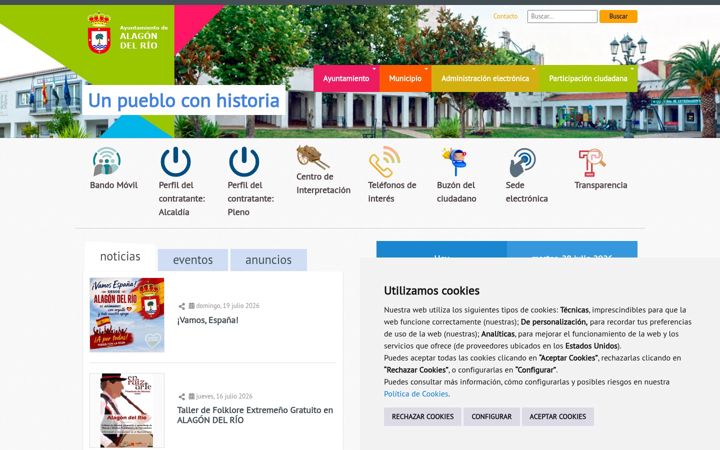Click the Ayuntamiento de Alagón del Río title
720x450 pixels.
click(x=144, y=38)
